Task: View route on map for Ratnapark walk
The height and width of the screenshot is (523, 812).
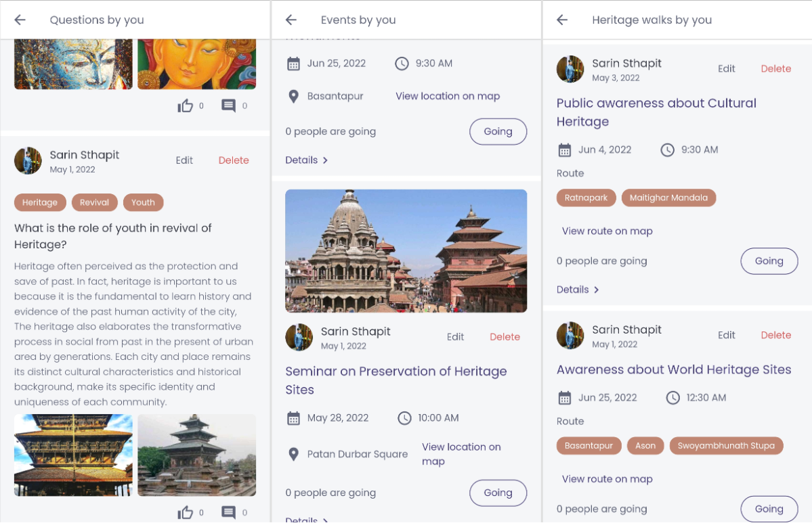Action: [607, 231]
